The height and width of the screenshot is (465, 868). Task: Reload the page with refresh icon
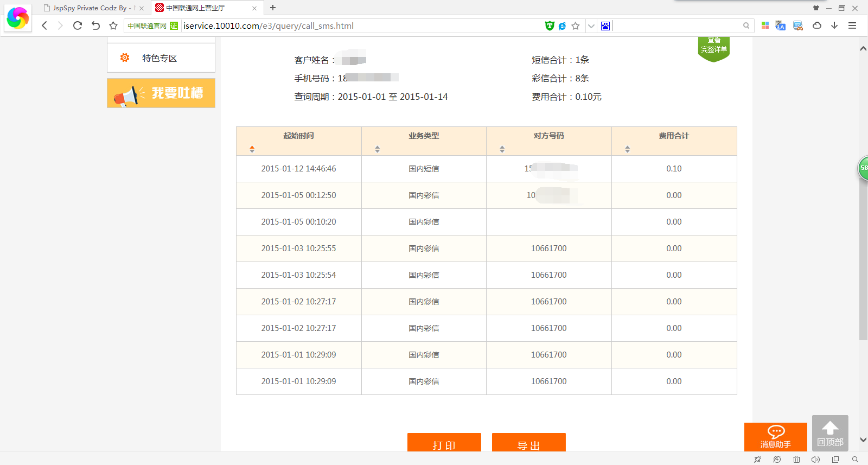coord(78,26)
